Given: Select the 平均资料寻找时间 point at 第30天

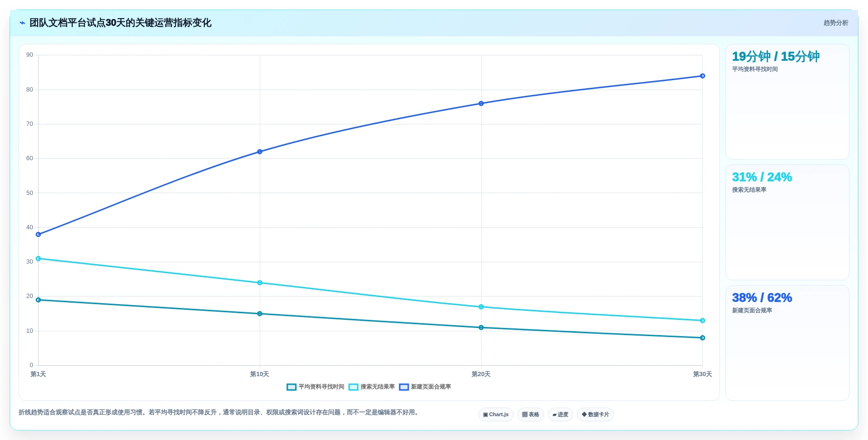Looking at the screenshot, I should (x=702, y=338).
